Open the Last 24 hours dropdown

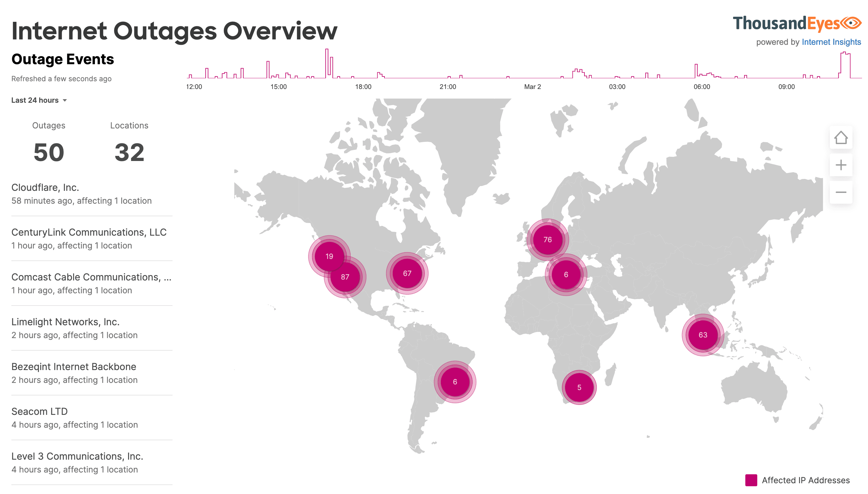tap(39, 100)
